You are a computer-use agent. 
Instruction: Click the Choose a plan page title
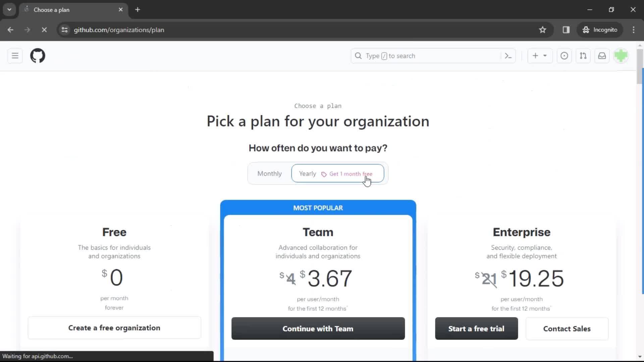pos(318,106)
